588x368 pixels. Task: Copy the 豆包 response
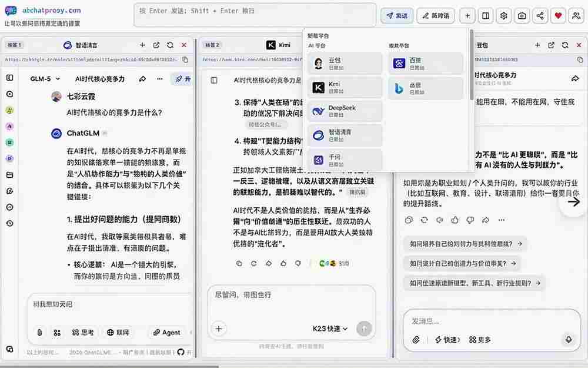point(409,220)
